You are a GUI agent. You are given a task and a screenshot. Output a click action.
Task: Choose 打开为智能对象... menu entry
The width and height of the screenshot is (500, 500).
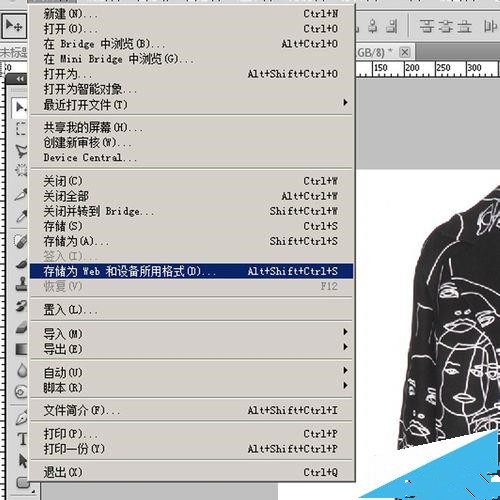pyautogui.click(x=191, y=89)
